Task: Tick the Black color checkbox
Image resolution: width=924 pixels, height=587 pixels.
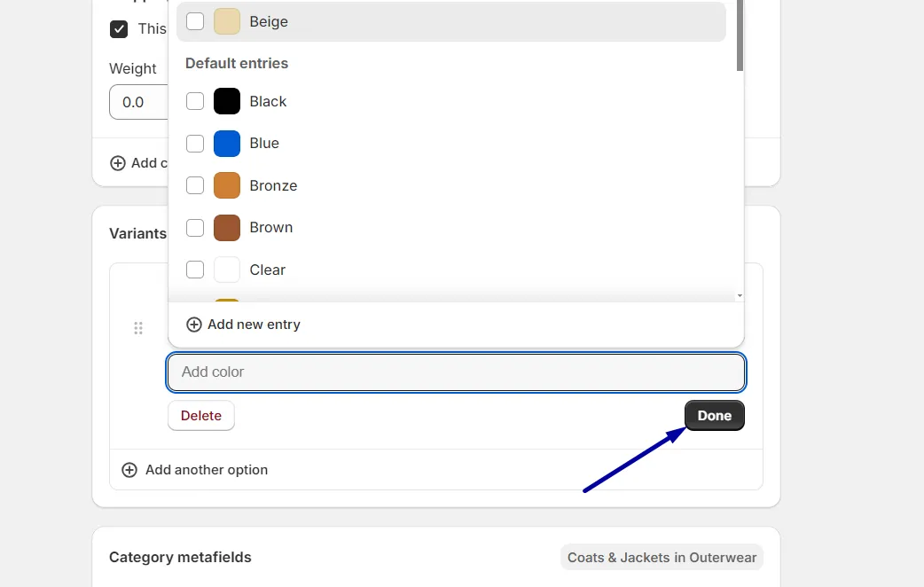Action: pos(195,101)
